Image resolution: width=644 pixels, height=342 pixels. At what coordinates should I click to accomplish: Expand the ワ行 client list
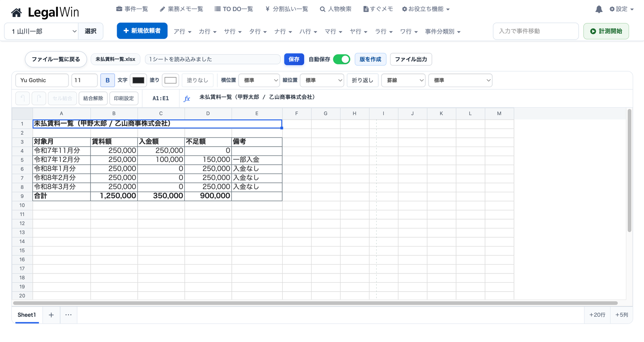point(409,31)
